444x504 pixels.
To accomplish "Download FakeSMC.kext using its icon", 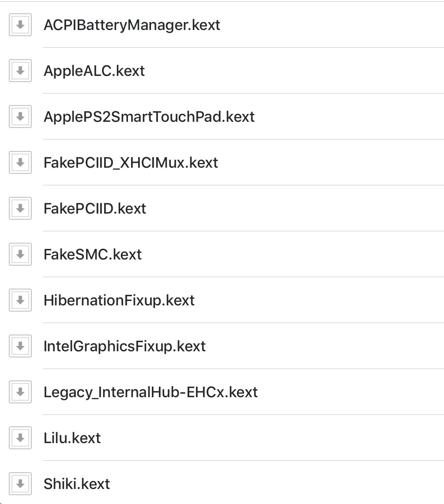I will point(20,255).
